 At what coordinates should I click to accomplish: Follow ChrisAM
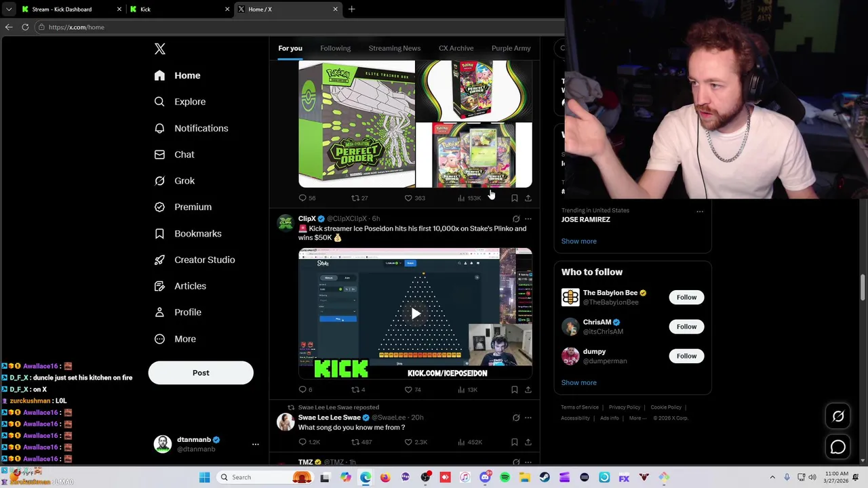pos(686,327)
